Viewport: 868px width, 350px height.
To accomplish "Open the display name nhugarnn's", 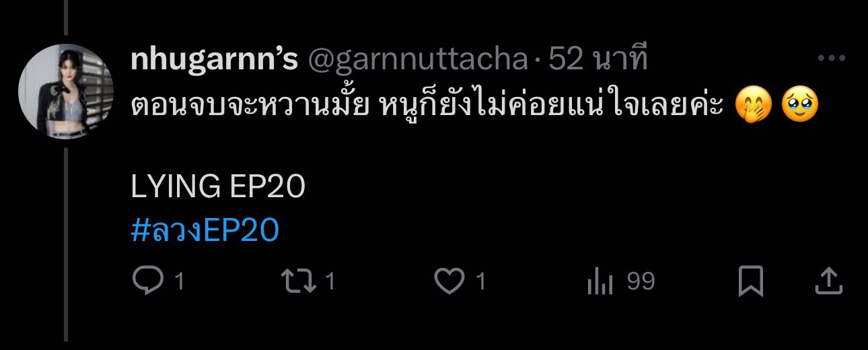I will pyautogui.click(x=215, y=61).
